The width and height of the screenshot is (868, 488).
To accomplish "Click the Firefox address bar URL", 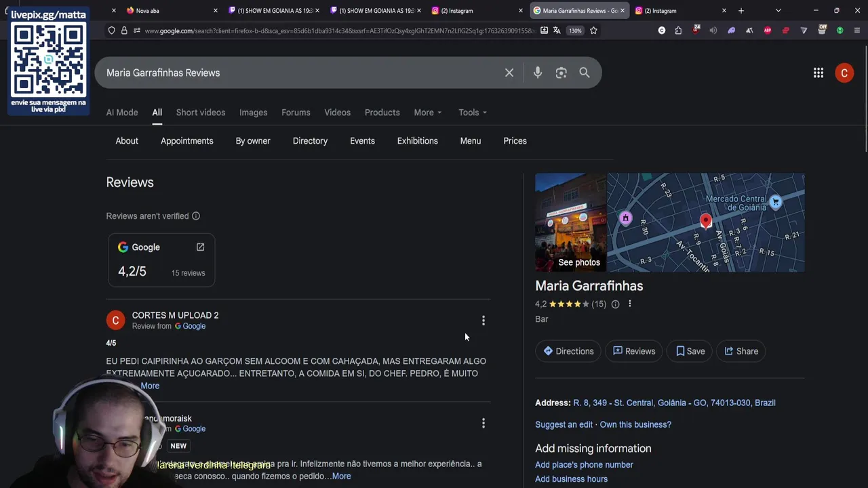I will 339,30.
